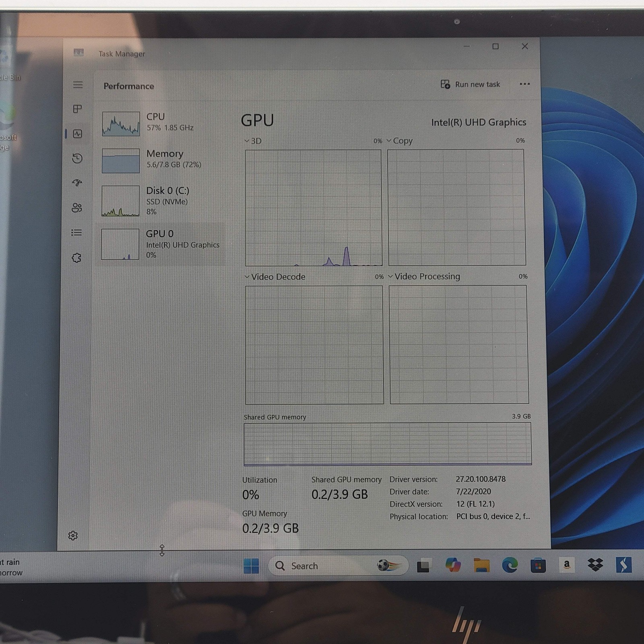Select the Performance page icon

point(77,134)
